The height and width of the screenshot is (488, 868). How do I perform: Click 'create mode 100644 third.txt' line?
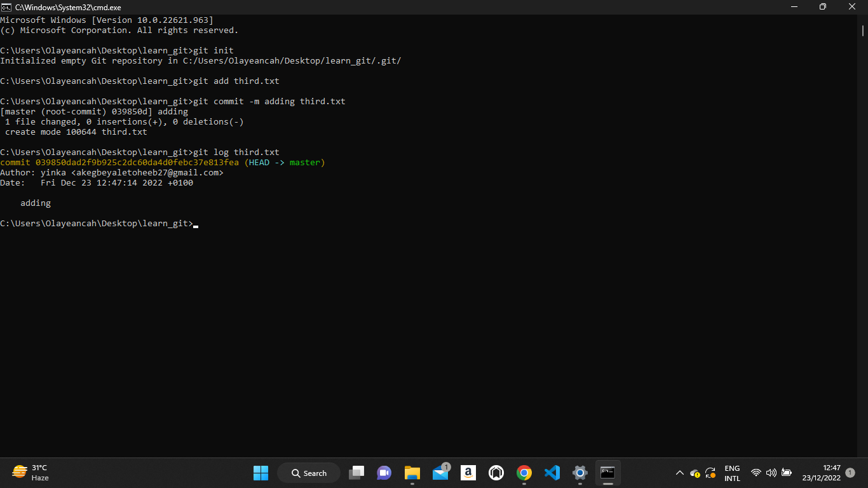pyautogui.click(x=76, y=132)
